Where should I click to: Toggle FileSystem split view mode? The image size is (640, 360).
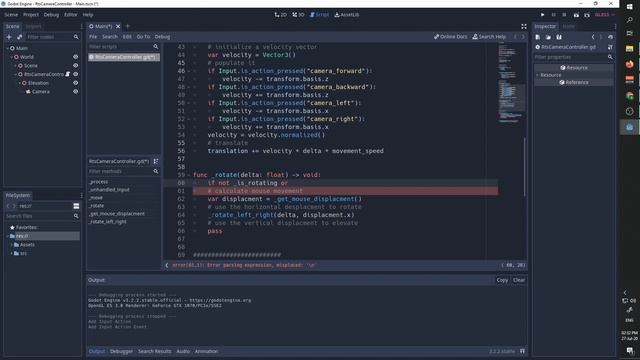click(76, 206)
